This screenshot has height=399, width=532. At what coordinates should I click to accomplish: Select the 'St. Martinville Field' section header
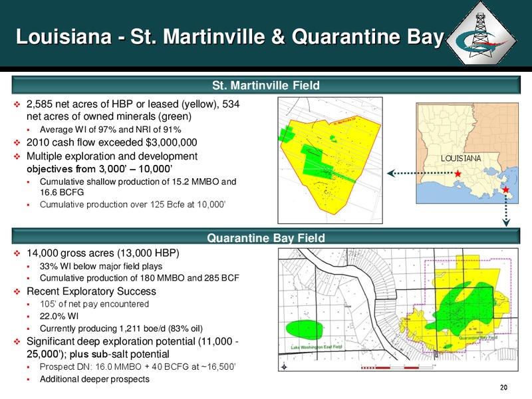coord(266,85)
